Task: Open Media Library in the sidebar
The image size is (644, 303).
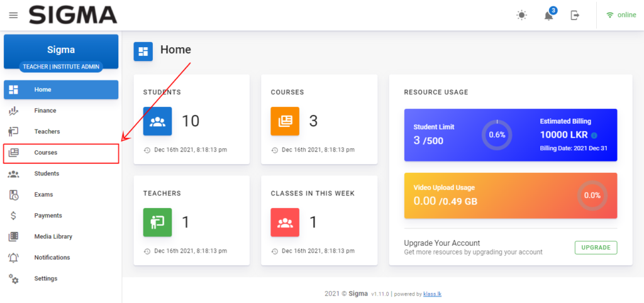Action: [x=61, y=236]
